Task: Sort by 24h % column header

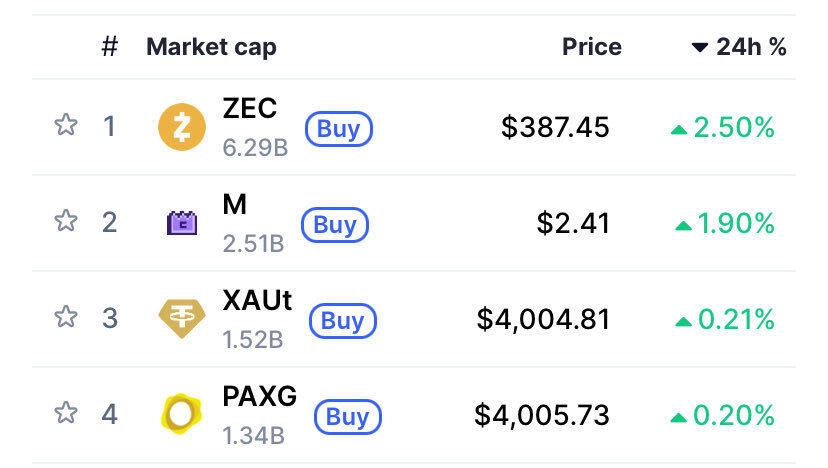Action: 751,47
